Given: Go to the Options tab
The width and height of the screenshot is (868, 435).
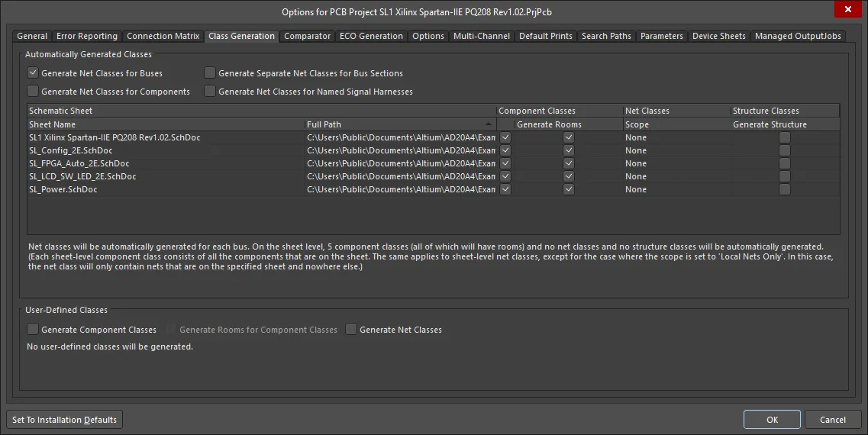Looking at the screenshot, I should click(428, 36).
